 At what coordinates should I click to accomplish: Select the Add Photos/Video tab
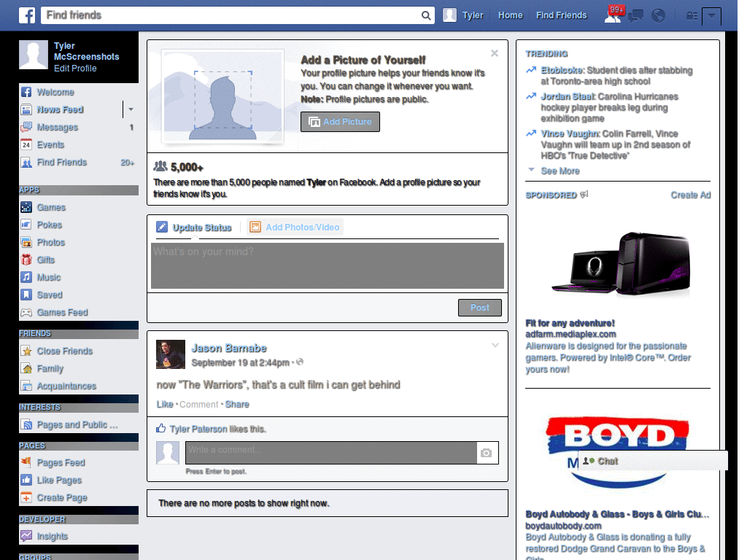coord(295,227)
